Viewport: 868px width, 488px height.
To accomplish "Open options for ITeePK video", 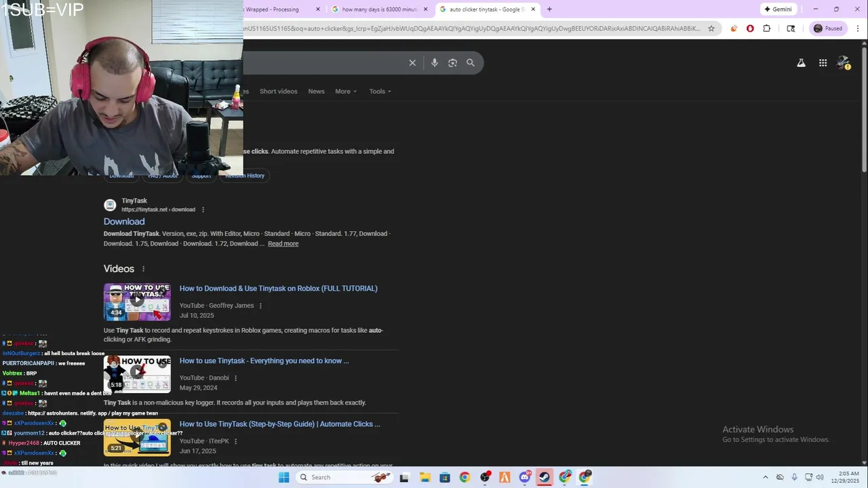I will pos(235,441).
